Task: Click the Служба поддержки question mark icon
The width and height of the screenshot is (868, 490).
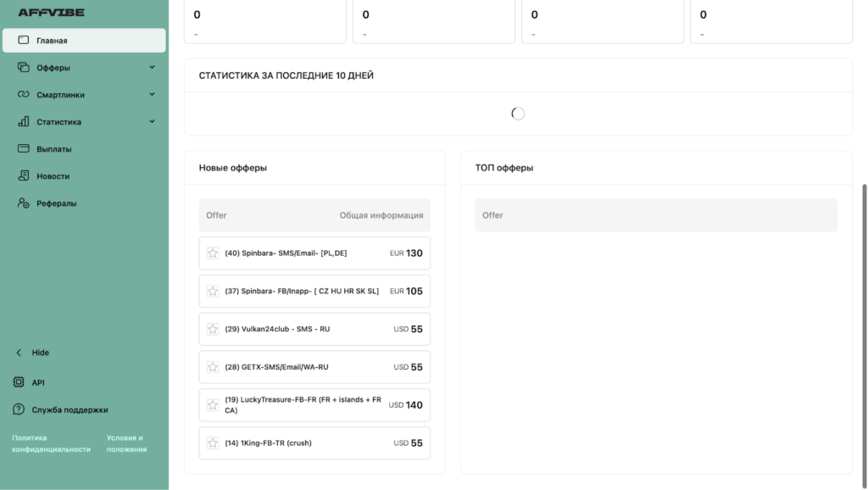Action: 19,409
